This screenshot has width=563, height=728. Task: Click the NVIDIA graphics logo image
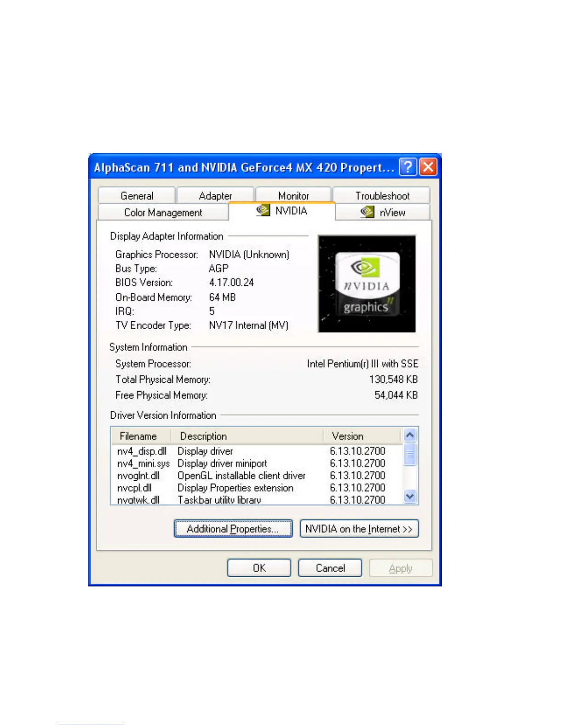click(367, 284)
